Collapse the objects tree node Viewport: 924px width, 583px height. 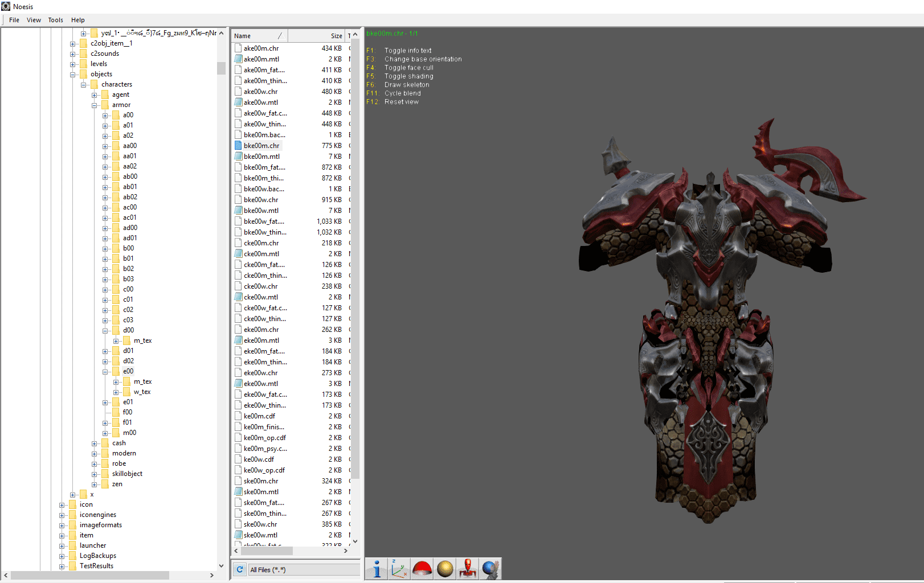[72, 75]
